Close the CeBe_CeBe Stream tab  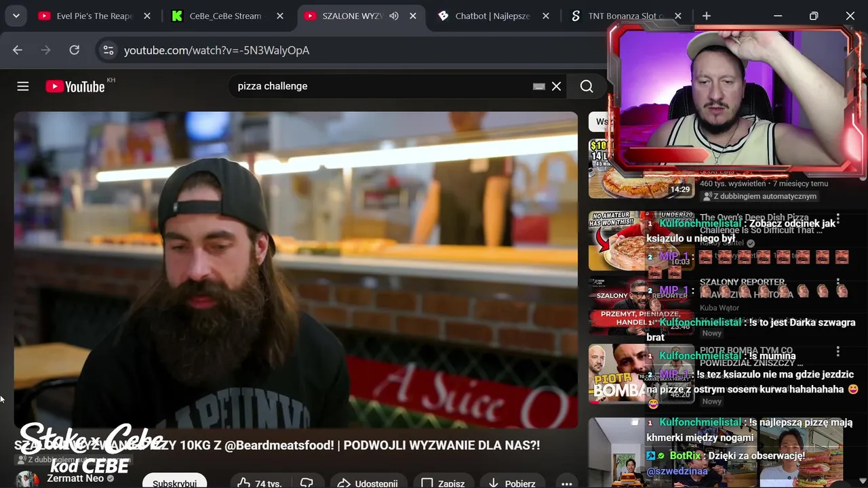280,16
